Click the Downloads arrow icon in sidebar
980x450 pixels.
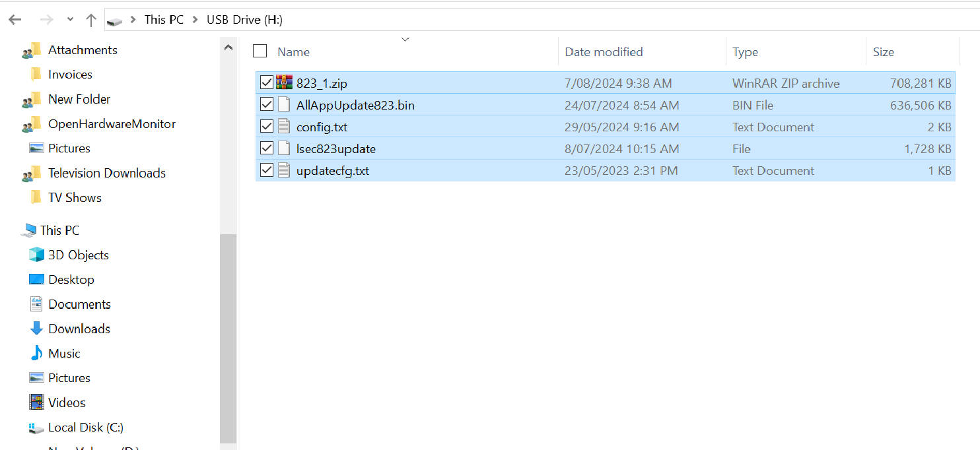tap(36, 329)
